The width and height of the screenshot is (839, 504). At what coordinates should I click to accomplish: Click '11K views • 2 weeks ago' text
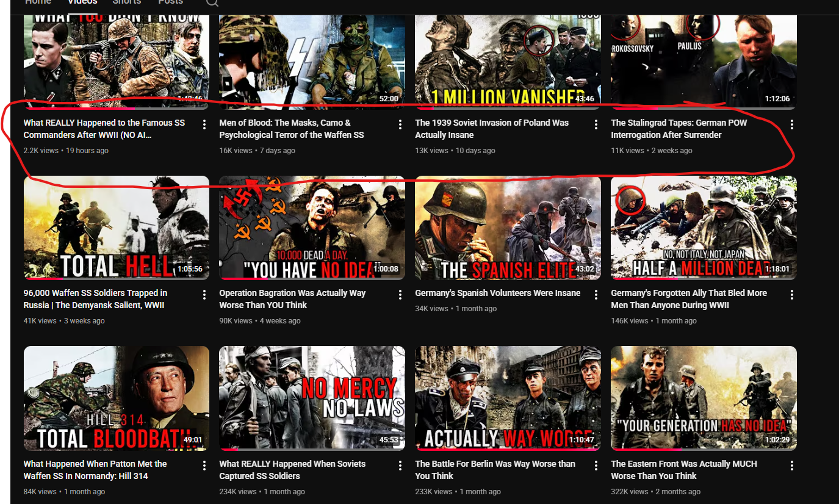(x=652, y=151)
